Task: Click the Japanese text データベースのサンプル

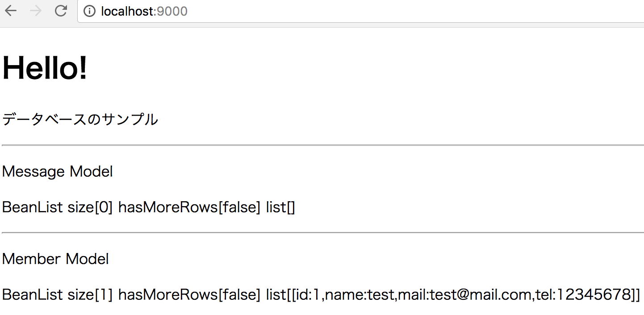Action: (x=80, y=120)
